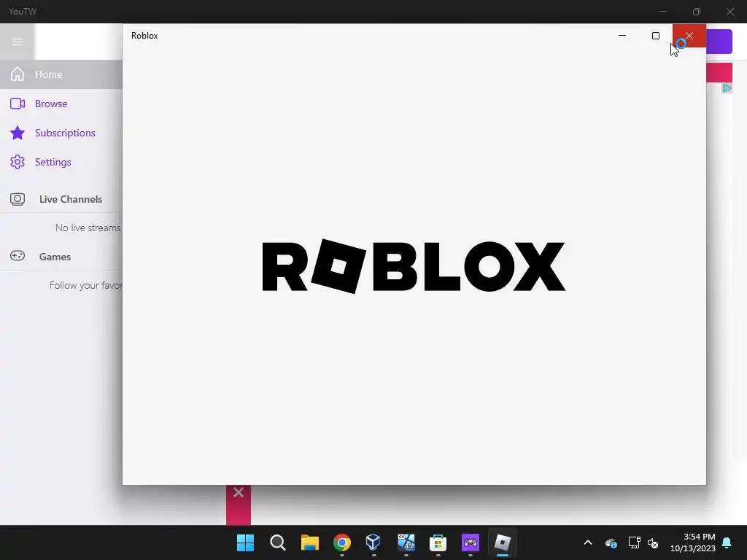The image size is (747, 560).
Task: Open taskbar Search
Action: click(278, 542)
